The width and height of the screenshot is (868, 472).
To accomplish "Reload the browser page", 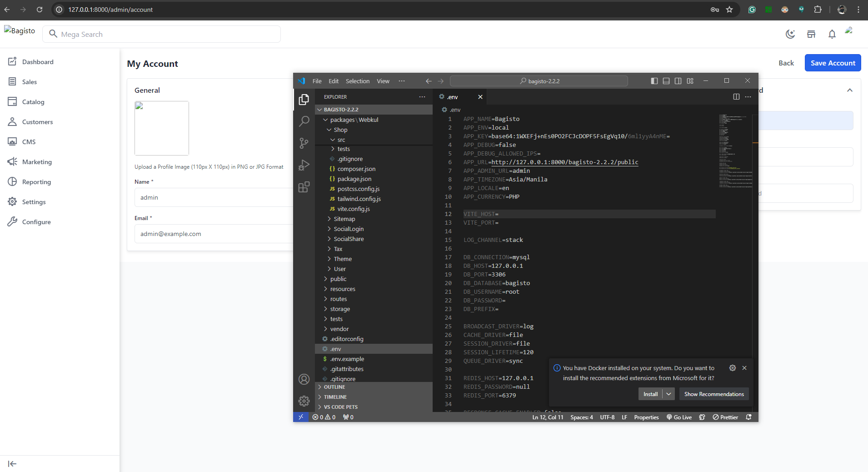I will [x=40, y=10].
